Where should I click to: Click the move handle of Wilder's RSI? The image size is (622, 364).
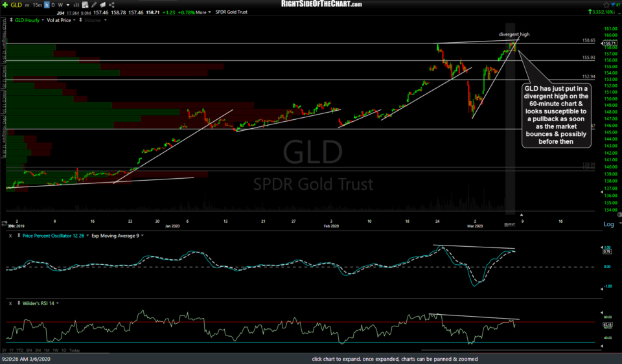point(18,303)
